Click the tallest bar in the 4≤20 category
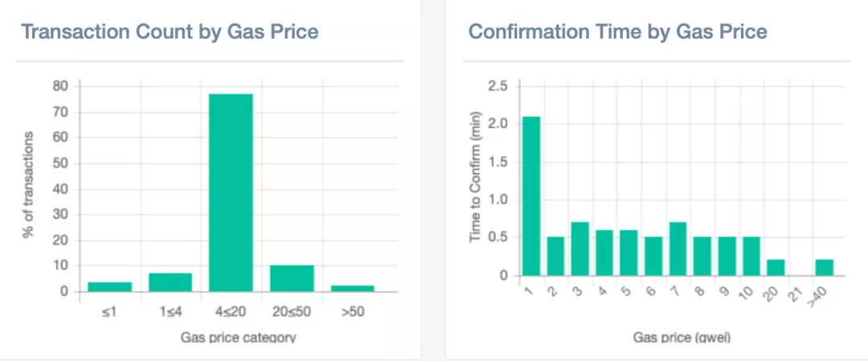 point(231,193)
